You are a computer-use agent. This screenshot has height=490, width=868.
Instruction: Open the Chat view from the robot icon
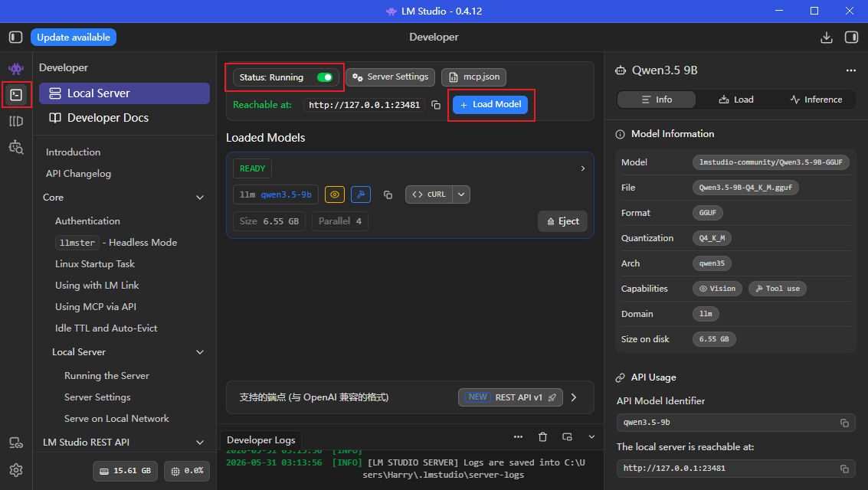(16, 69)
